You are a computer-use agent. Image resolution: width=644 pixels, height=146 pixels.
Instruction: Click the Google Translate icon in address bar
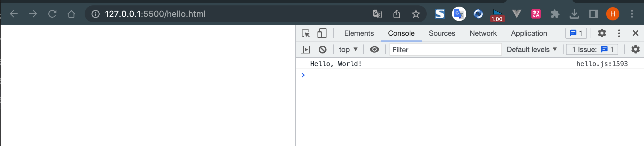click(377, 14)
